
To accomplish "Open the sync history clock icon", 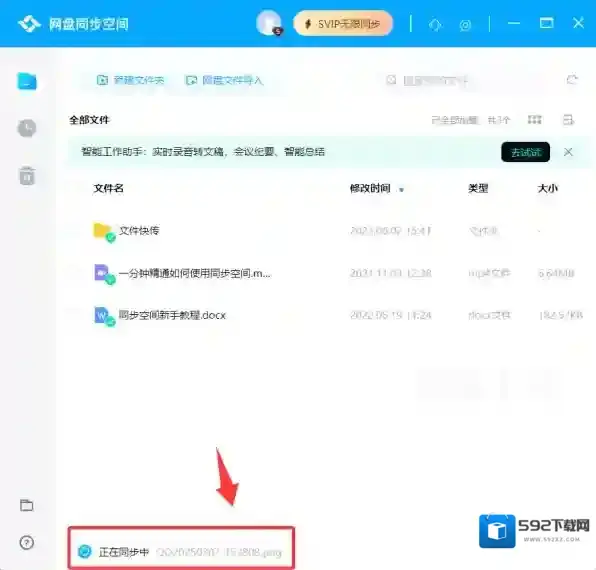I will coord(27,128).
